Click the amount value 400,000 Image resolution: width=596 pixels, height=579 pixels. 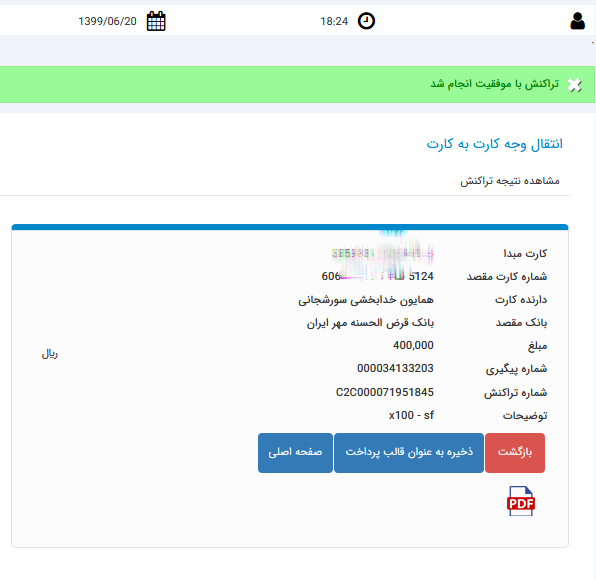(x=413, y=345)
